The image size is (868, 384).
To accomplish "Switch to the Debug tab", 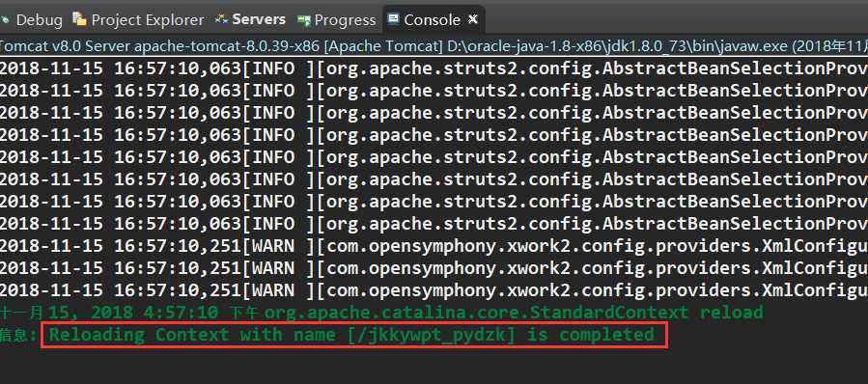I will 32,20.
